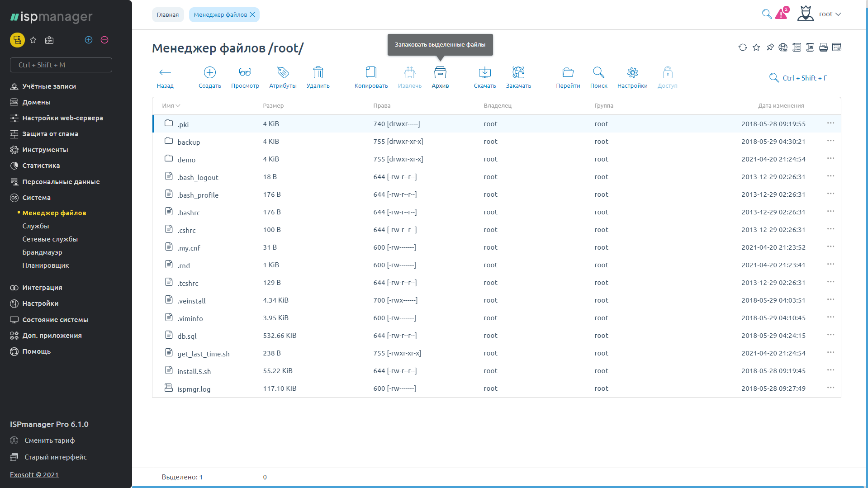
Task: Click the Назад back arrow icon
Action: [x=165, y=72]
